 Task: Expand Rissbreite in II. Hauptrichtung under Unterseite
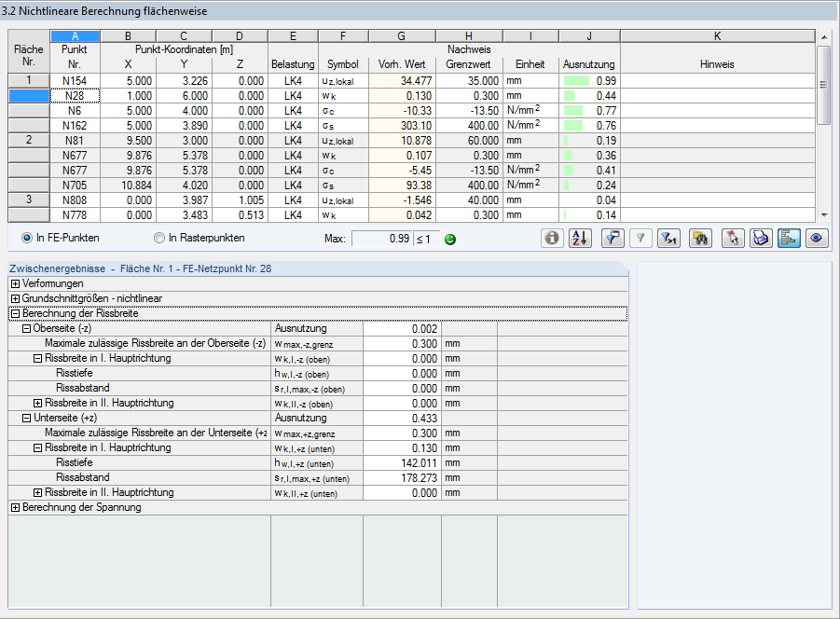tap(37, 492)
